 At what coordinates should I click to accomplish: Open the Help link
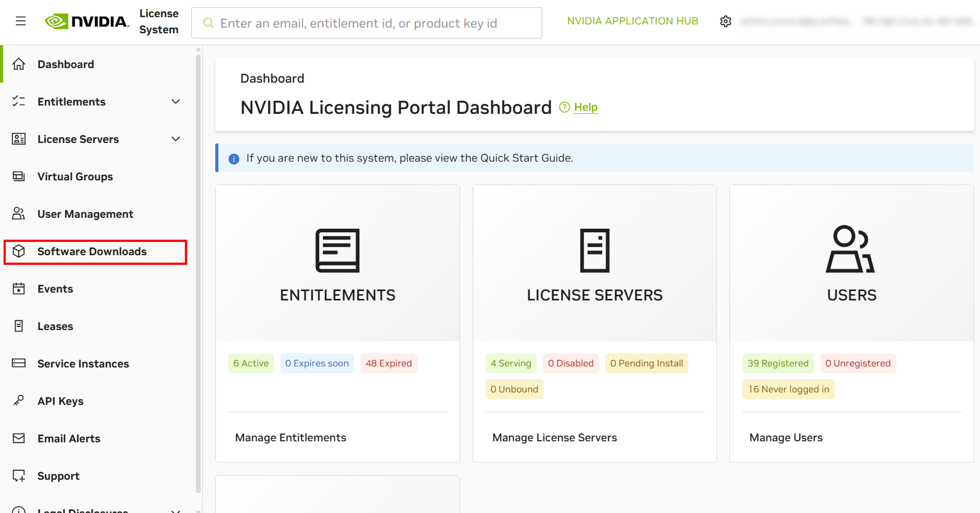pyautogui.click(x=586, y=107)
